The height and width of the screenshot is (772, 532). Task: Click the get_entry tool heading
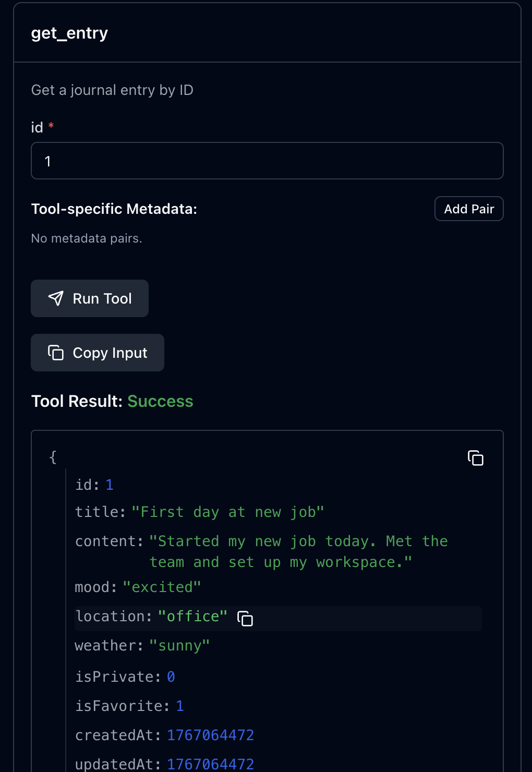point(69,33)
